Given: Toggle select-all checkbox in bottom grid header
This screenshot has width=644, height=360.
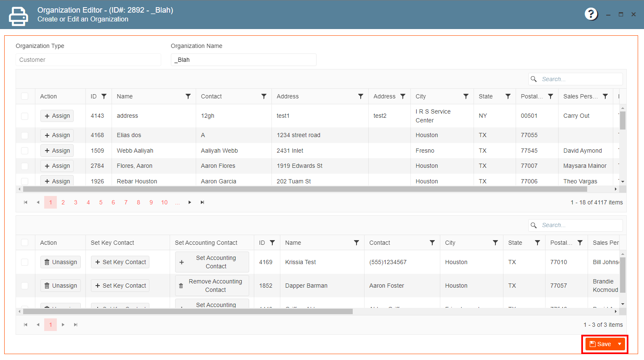Looking at the screenshot, I should click(25, 243).
